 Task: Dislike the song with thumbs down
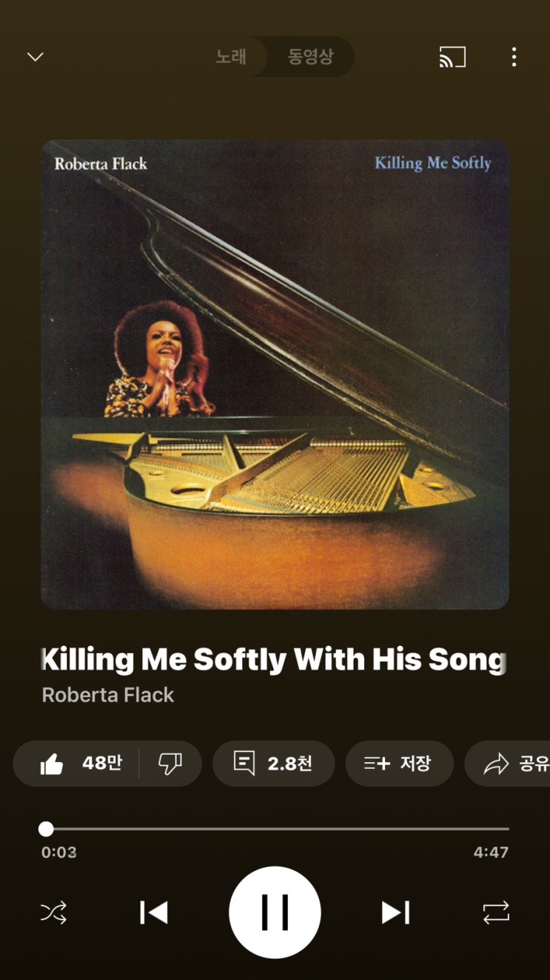pyautogui.click(x=170, y=763)
